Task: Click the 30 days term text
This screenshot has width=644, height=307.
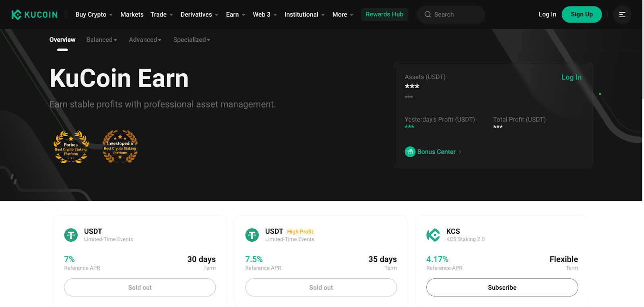Action: coord(201,259)
